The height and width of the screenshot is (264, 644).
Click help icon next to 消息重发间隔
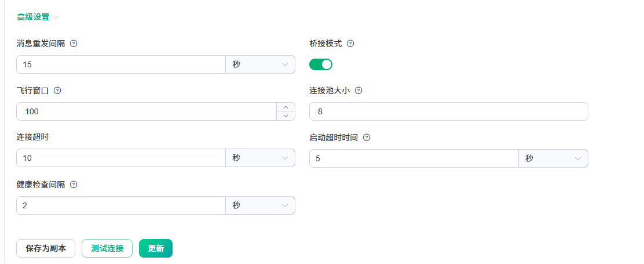pos(74,44)
